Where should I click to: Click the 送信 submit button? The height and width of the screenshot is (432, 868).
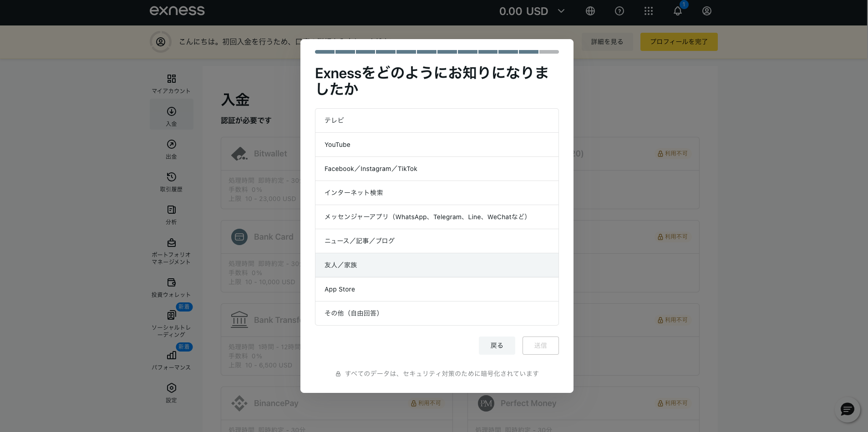(540, 346)
